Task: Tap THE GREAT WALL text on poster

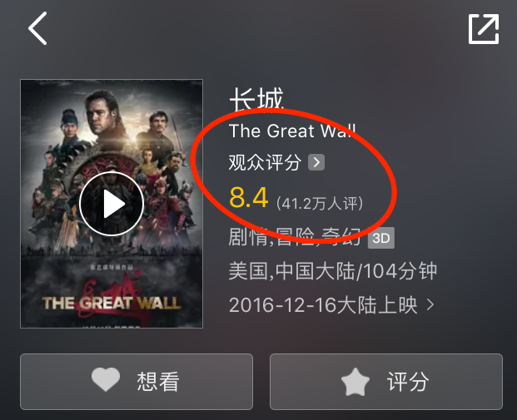Action: [112, 303]
